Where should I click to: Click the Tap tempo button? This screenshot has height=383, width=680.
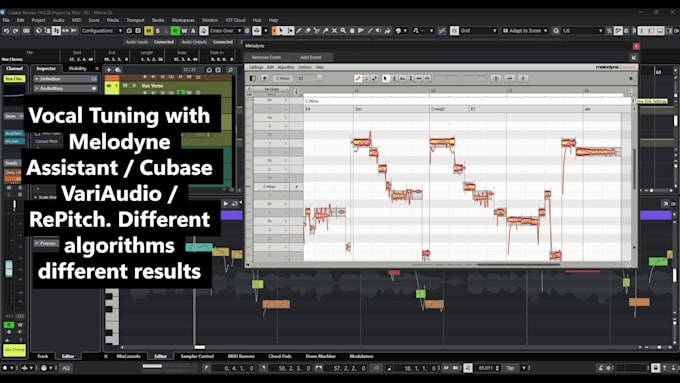pyautogui.click(x=510, y=368)
